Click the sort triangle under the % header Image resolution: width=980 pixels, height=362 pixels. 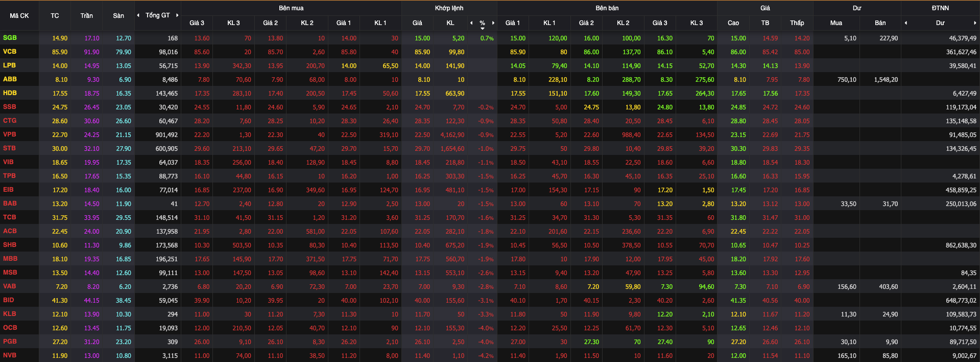tap(482, 29)
